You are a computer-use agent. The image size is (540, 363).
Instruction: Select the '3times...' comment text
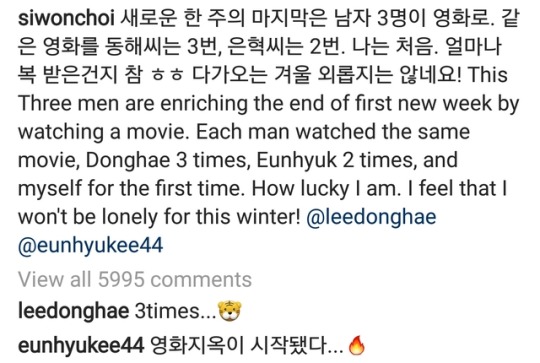pyautogui.click(x=175, y=311)
